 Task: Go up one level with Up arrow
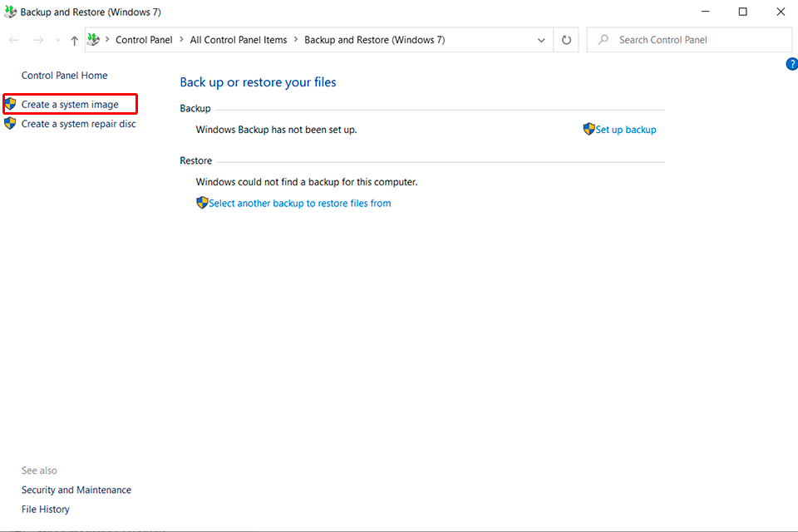(x=74, y=40)
